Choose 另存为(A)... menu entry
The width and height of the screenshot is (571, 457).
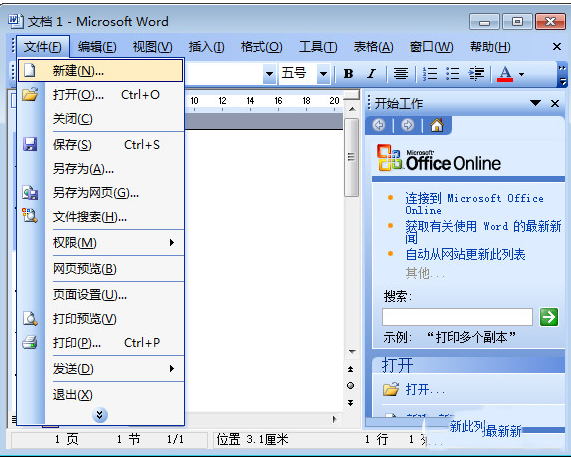click(101, 169)
